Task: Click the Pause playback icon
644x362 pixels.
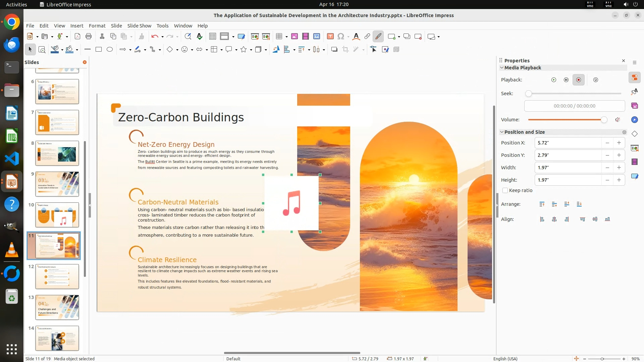Action: pos(566,80)
